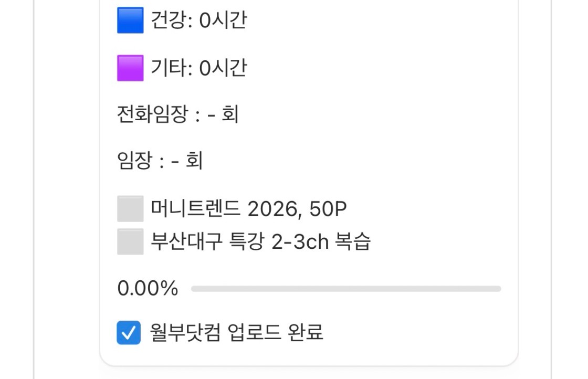The image size is (588, 379).
Task: Click the 월부닷컴 업로드 완료 label text
Action: point(237,332)
